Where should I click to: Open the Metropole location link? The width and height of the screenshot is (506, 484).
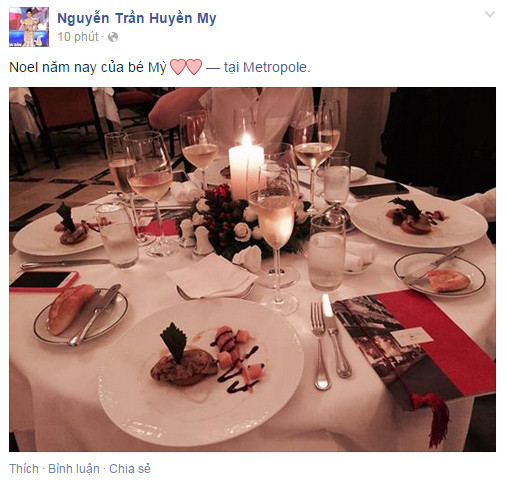[x=275, y=67]
